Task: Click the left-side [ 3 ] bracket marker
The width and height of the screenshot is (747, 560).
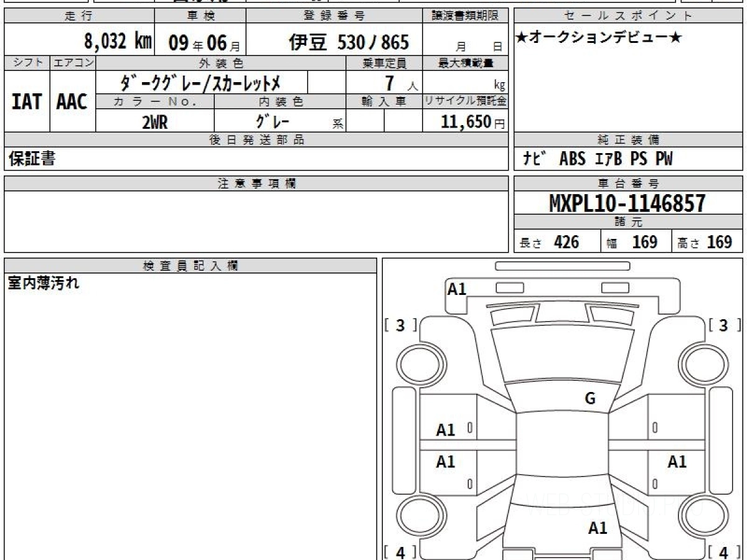Action: click(400, 325)
